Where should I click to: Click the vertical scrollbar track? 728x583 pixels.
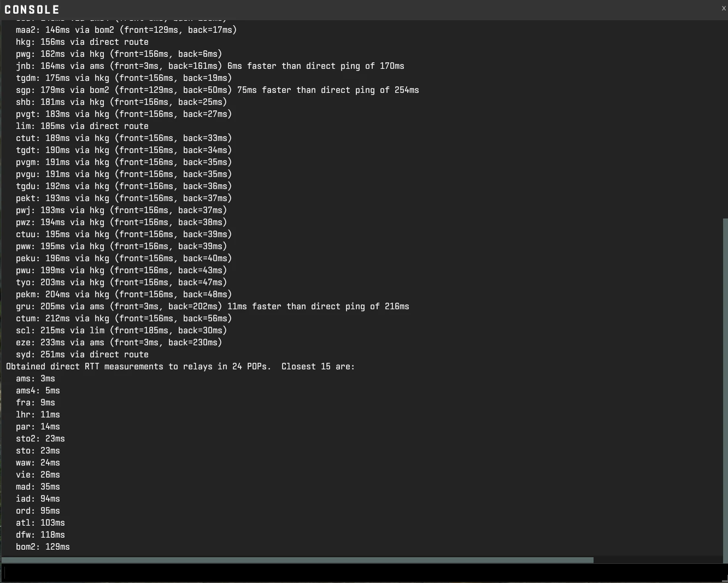[x=724, y=382]
